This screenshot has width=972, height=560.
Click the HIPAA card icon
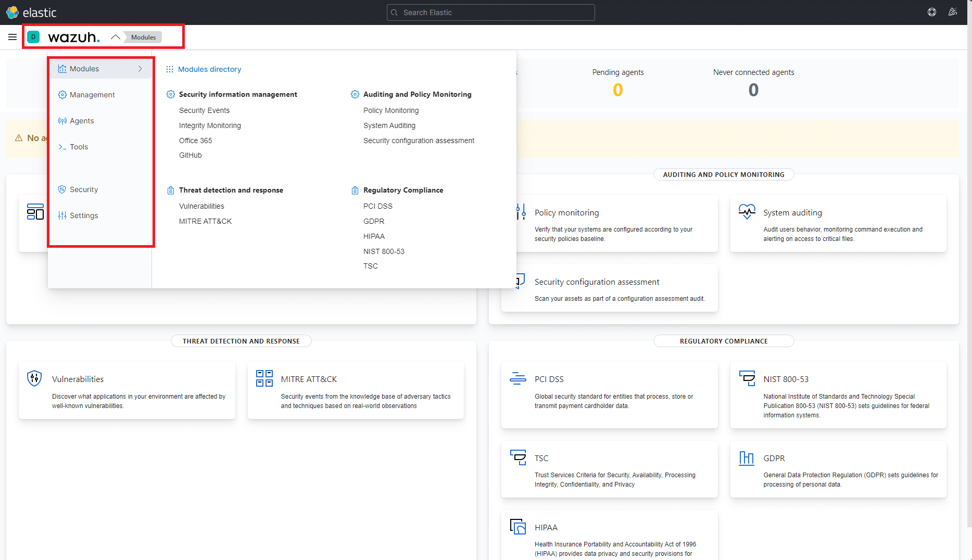click(x=518, y=527)
